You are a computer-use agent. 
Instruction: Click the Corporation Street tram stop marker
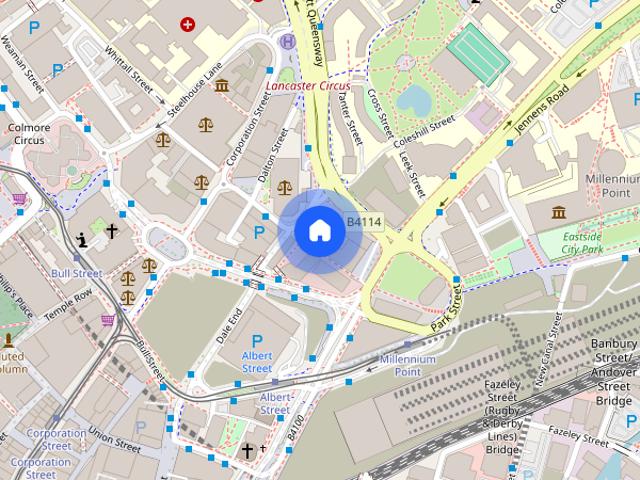coord(56,418)
